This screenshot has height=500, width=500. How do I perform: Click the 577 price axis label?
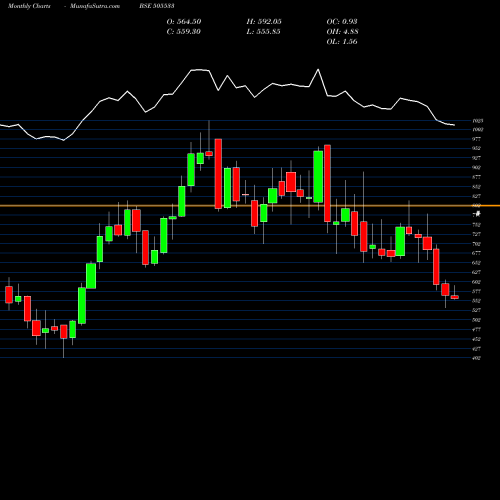477,291
